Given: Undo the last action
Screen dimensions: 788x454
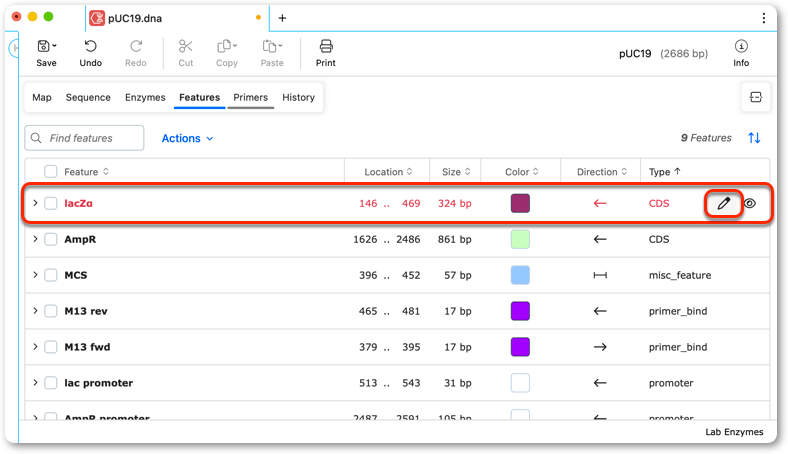Looking at the screenshot, I should (x=90, y=46).
